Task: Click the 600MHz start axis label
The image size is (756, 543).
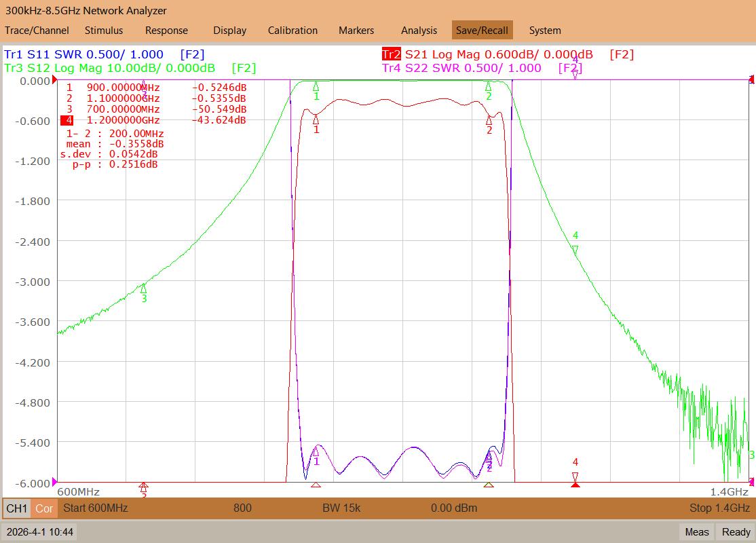Action: tap(78, 492)
